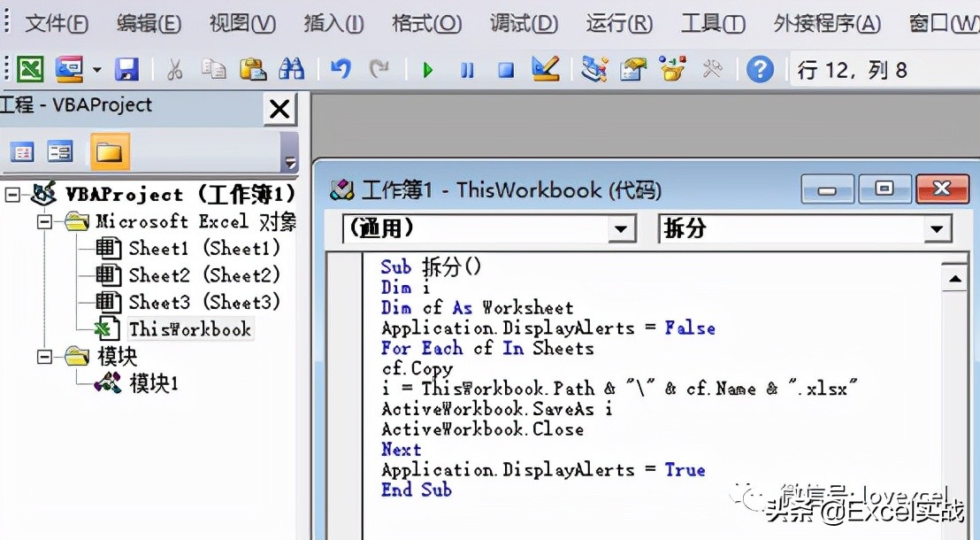Click the Undo arrow icon

click(341, 69)
